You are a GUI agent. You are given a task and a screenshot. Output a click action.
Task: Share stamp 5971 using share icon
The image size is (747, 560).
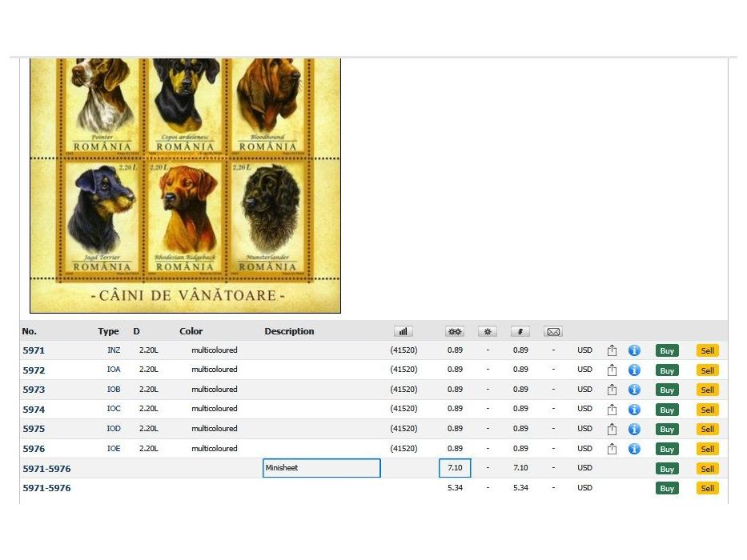pos(612,350)
